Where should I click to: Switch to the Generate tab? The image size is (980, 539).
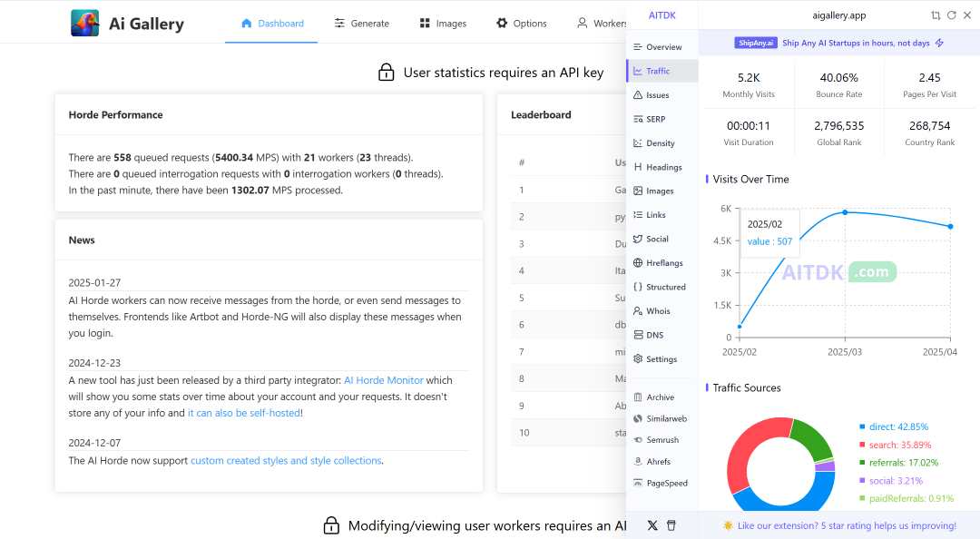(361, 23)
